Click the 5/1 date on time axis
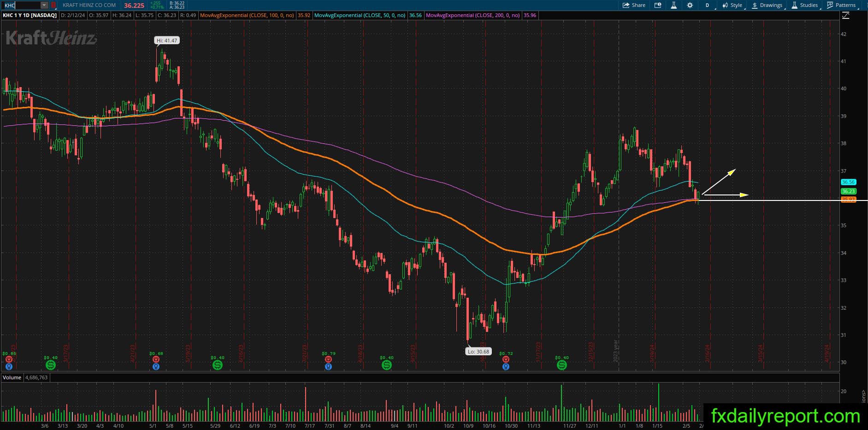This screenshot has height=430, width=868. pos(153,426)
